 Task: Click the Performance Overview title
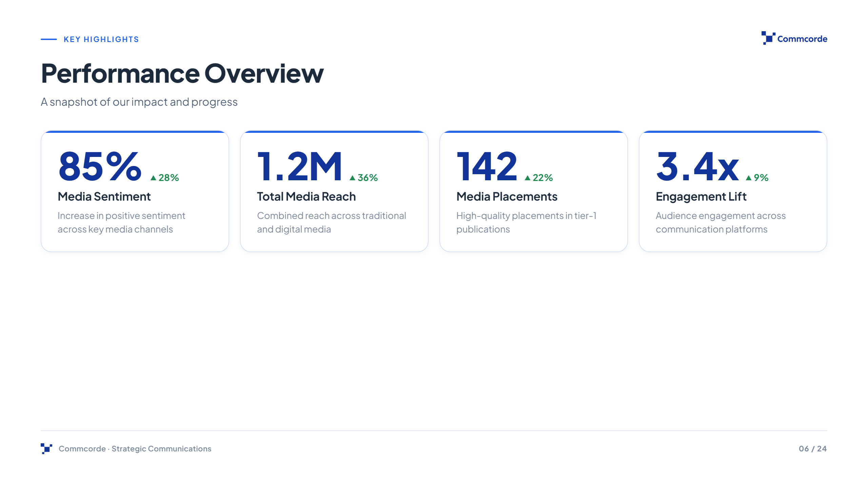182,73
